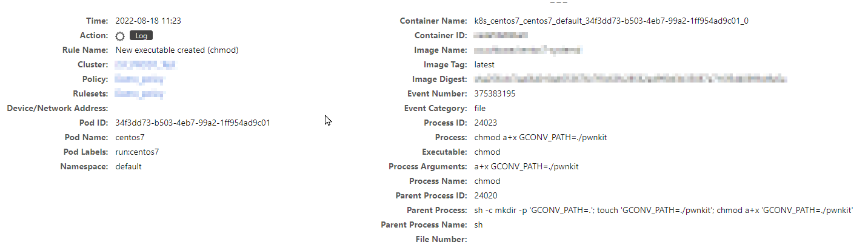
Task: Click the Image Tag value latest
Action: tap(484, 65)
